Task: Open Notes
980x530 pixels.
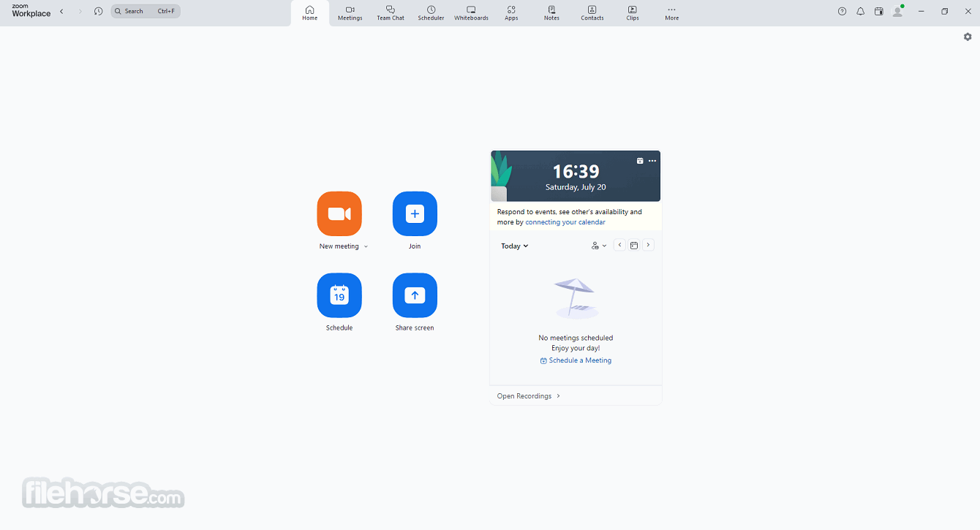Action: 551,12
